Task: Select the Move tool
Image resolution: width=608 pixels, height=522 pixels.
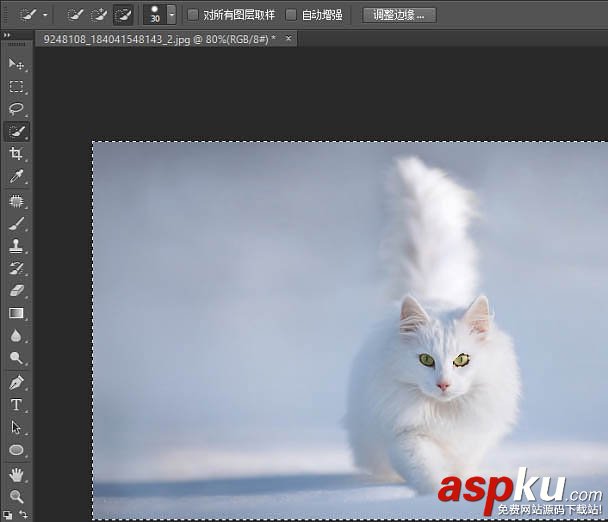Action: pos(16,64)
